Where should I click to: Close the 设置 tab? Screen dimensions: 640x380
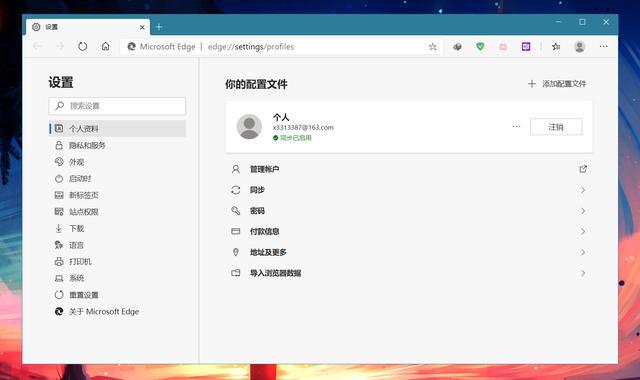click(142, 27)
